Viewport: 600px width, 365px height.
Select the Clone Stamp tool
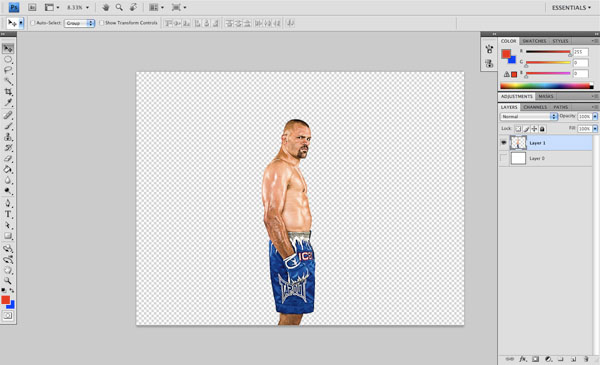coord(8,137)
